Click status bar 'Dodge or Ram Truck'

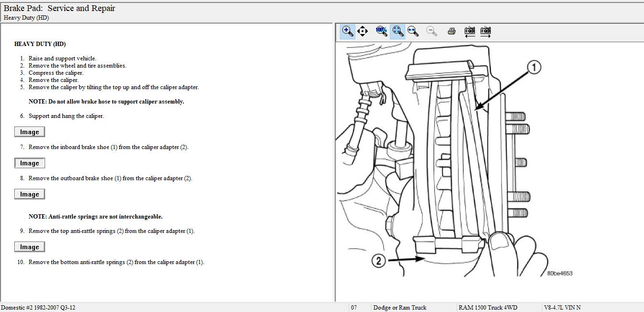point(400,308)
